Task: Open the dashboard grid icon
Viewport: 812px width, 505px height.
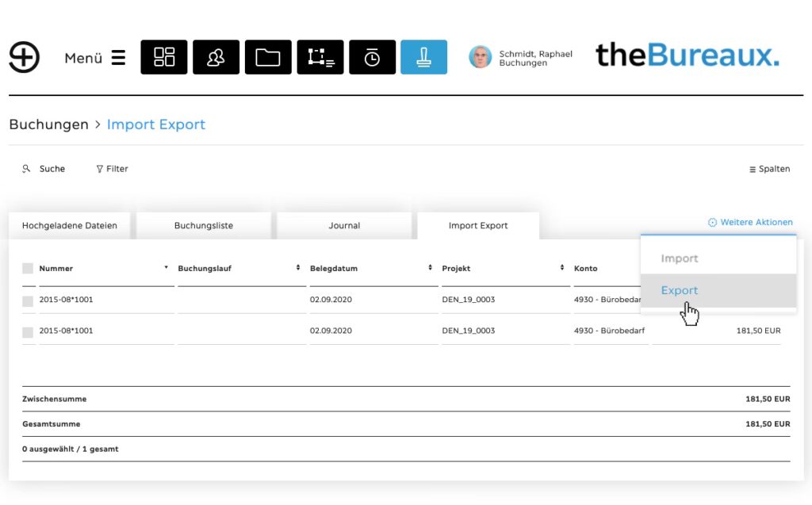Action: tap(164, 57)
